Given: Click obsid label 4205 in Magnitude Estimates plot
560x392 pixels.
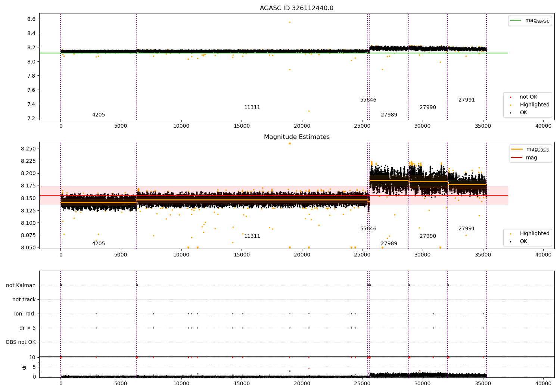Looking at the screenshot, I should click(99, 244).
